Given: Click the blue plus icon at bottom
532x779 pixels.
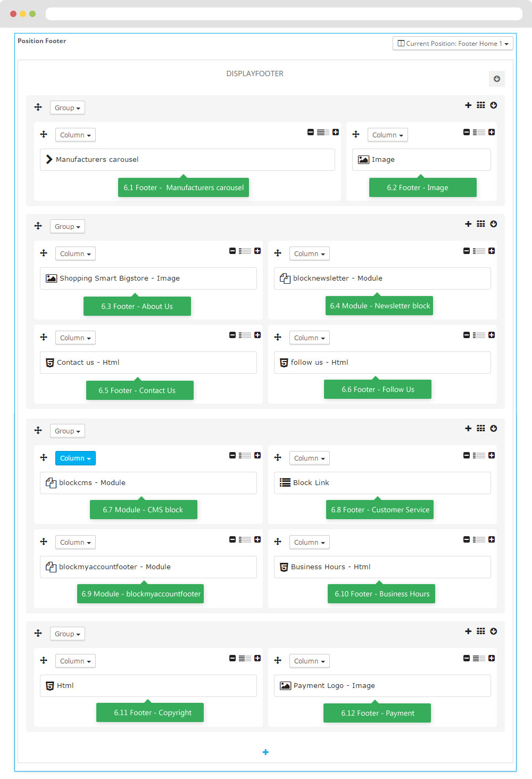Looking at the screenshot, I should click(x=265, y=752).
